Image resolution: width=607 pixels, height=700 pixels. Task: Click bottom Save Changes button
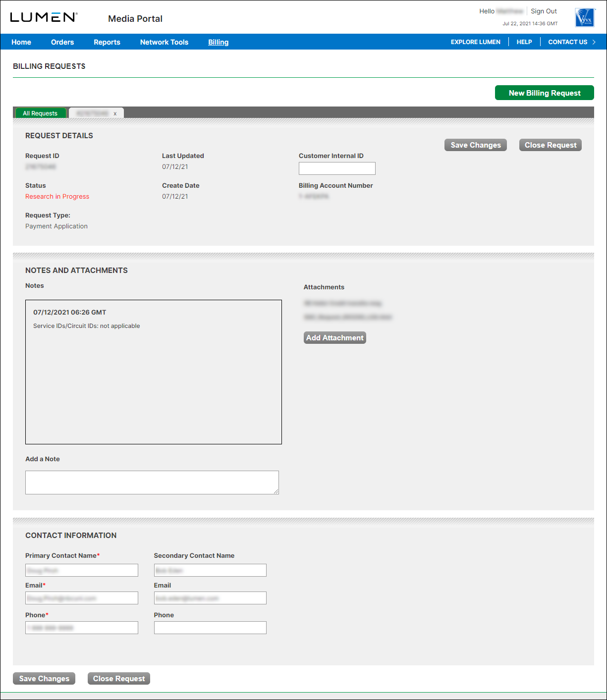click(x=44, y=679)
